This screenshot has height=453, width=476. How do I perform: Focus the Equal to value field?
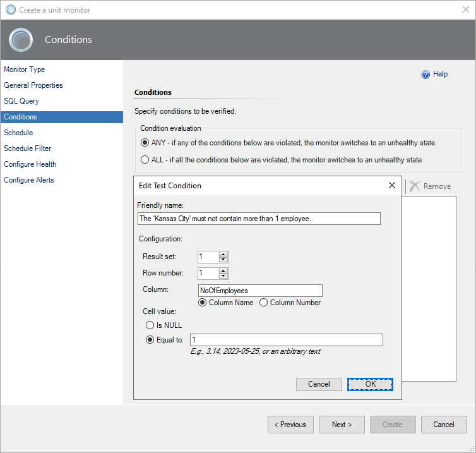point(287,340)
